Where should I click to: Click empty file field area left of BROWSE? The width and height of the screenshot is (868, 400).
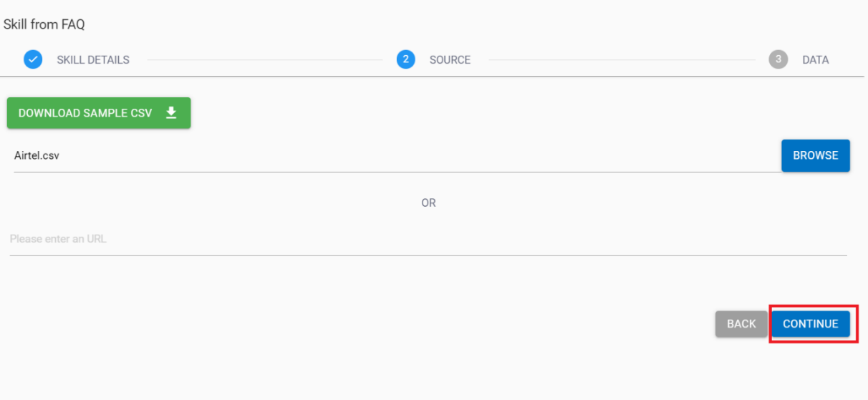(x=430, y=155)
